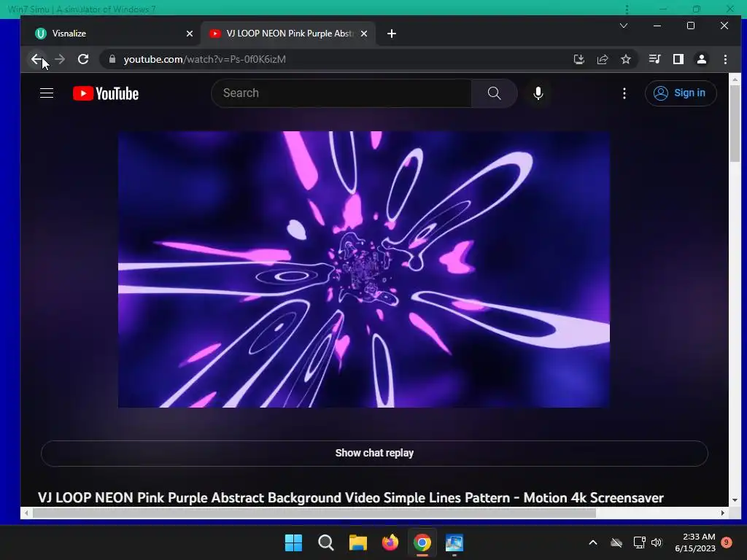Switch to the Visnalize tab

click(114, 34)
